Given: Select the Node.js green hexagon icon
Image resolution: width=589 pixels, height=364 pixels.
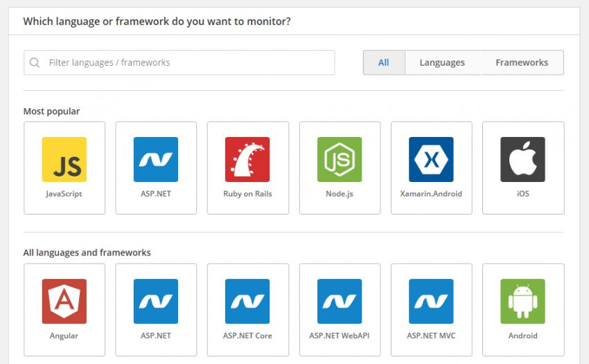Looking at the screenshot, I should point(340,159).
